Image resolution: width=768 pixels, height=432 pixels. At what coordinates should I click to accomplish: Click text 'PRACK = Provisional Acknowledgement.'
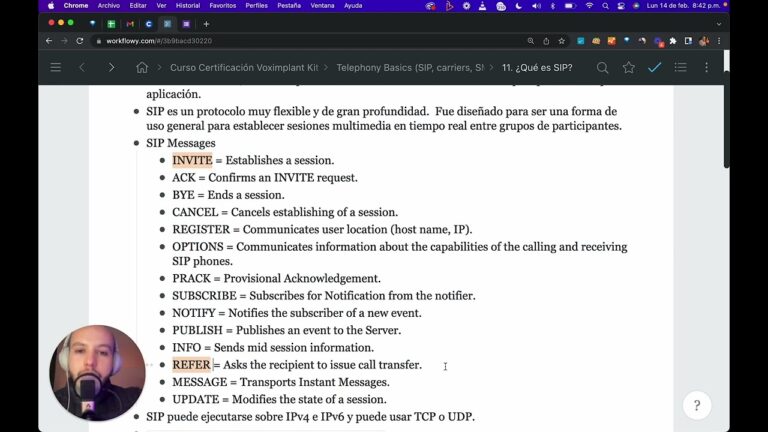point(276,278)
